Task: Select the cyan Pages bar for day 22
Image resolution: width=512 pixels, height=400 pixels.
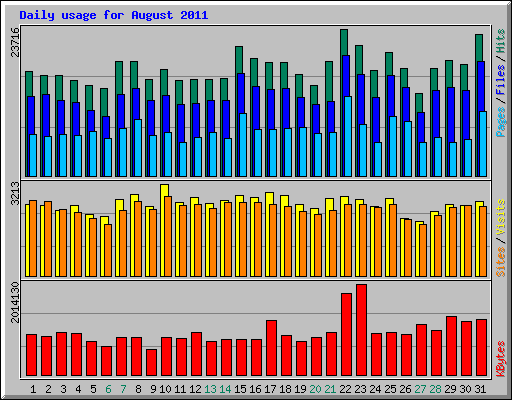Action: [x=348, y=137]
